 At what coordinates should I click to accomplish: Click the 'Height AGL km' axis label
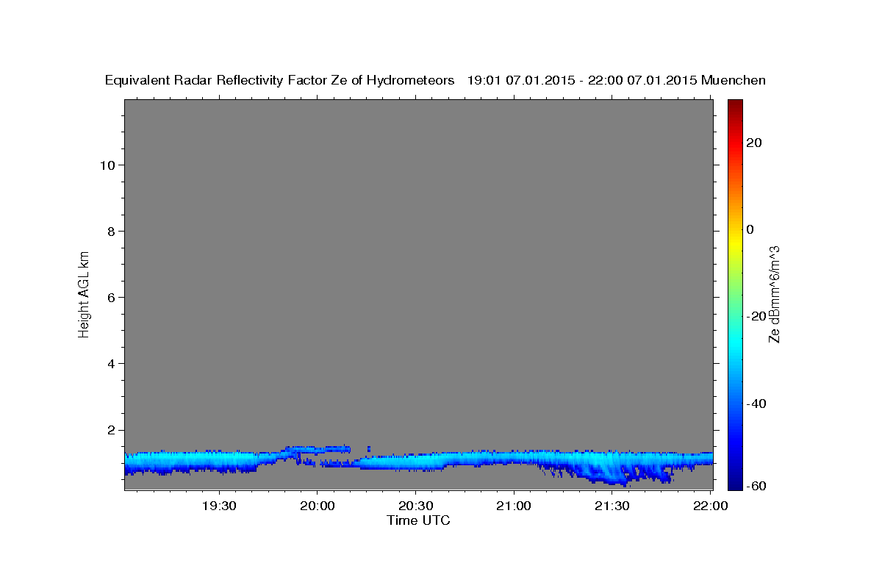point(84,294)
